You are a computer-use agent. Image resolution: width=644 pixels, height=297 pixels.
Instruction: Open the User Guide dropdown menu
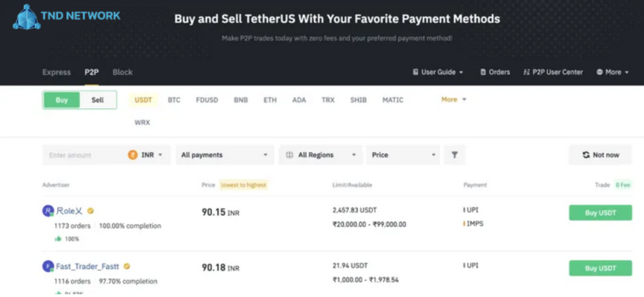coord(438,73)
